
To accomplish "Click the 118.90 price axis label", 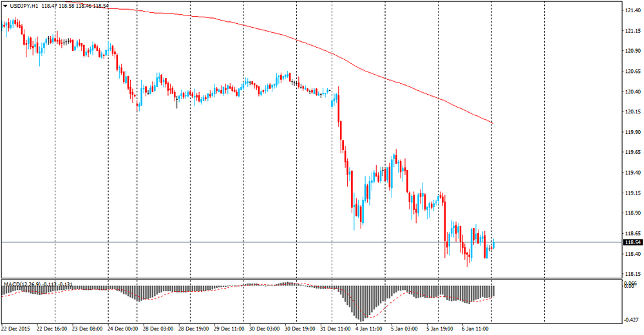I will (633, 213).
